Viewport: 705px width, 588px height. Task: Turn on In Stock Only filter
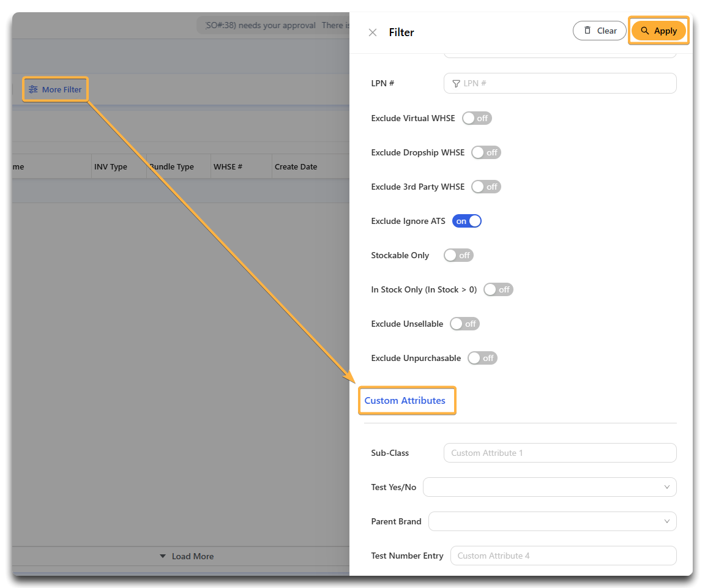coord(498,289)
